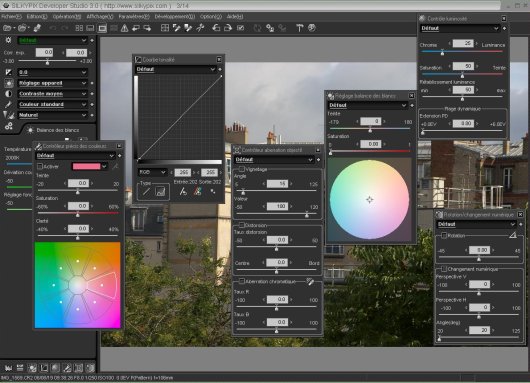
Task: Click the eyedropper beside Aberration chromatique
Action: pos(311,281)
